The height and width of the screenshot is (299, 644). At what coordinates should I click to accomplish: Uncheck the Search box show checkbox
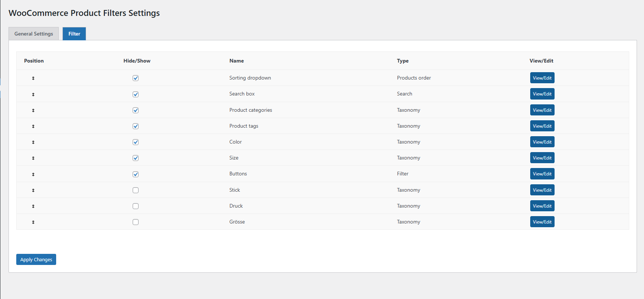136,94
